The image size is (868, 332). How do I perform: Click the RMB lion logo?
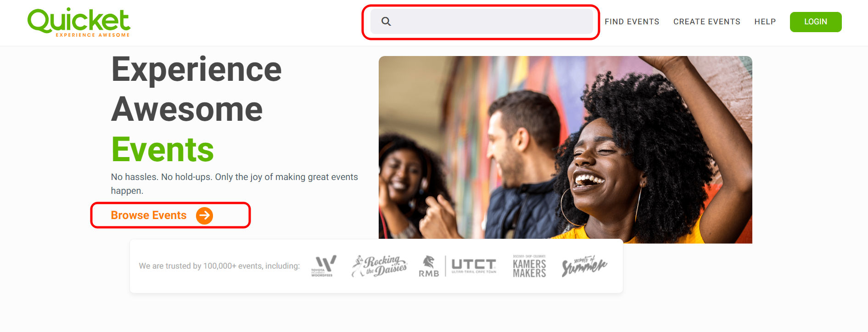pyautogui.click(x=429, y=266)
